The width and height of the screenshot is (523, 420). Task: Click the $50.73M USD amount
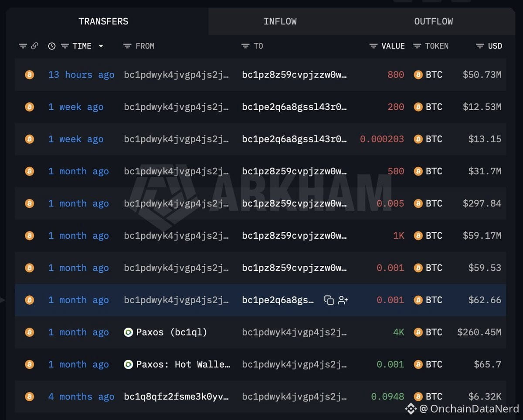(482, 75)
